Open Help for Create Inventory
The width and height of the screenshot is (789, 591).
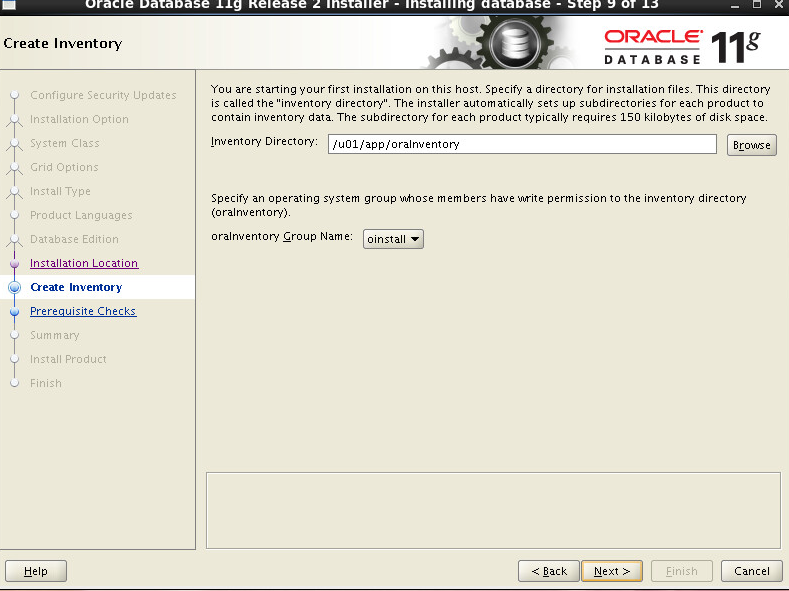(36, 571)
